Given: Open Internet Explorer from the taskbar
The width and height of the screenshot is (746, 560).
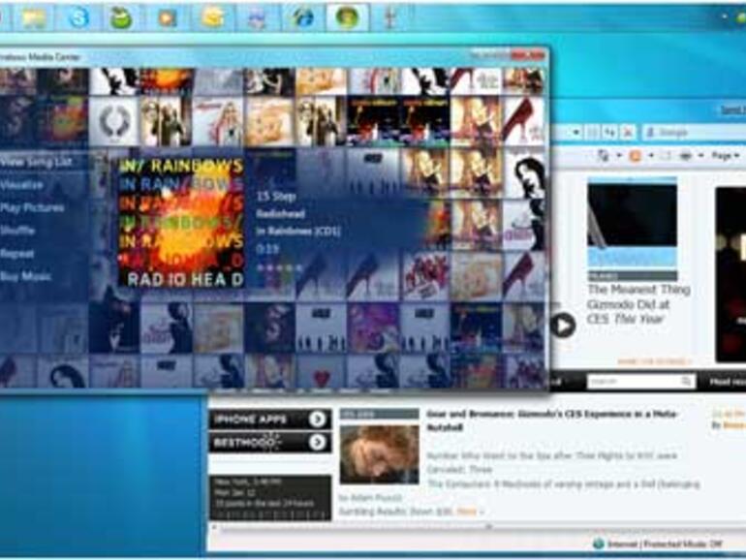Looking at the screenshot, I should [302, 18].
